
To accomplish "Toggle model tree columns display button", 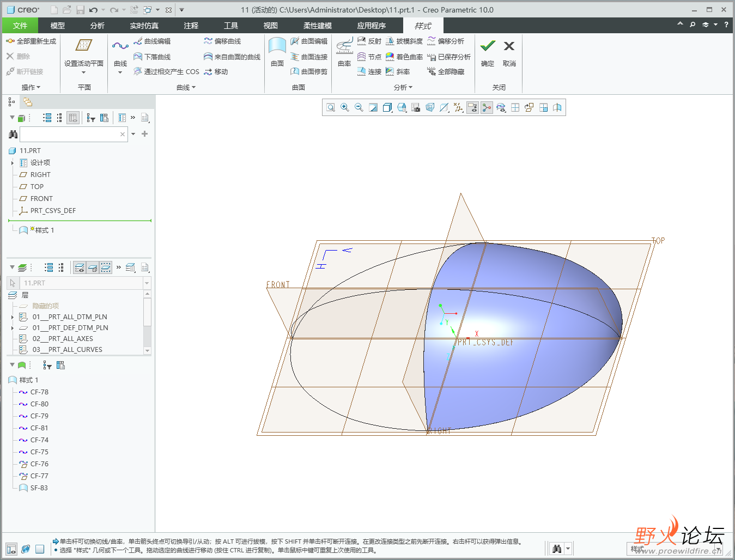I will 73,118.
